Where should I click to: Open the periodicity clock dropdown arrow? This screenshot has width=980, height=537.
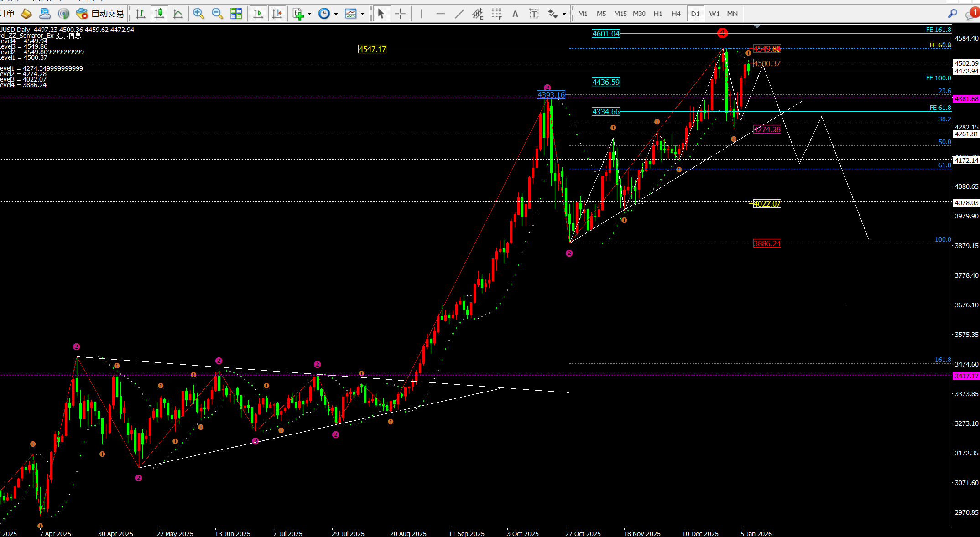click(336, 14)
